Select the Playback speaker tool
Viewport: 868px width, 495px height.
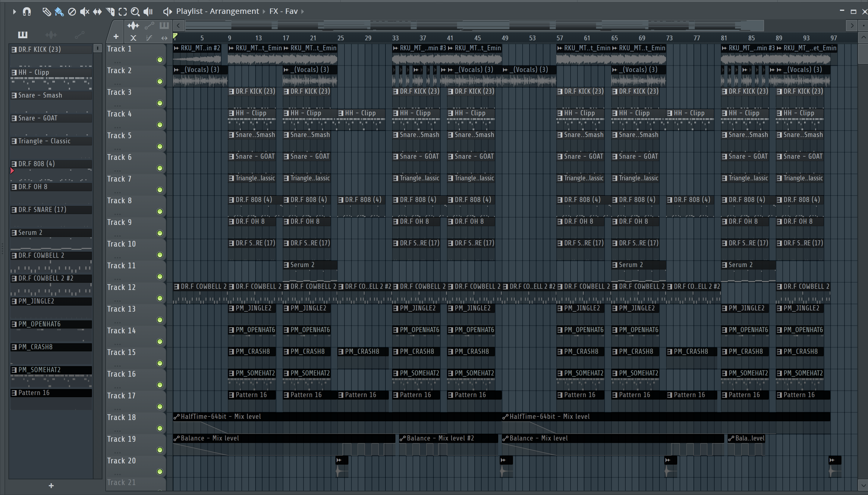click(x=148, y=12)
